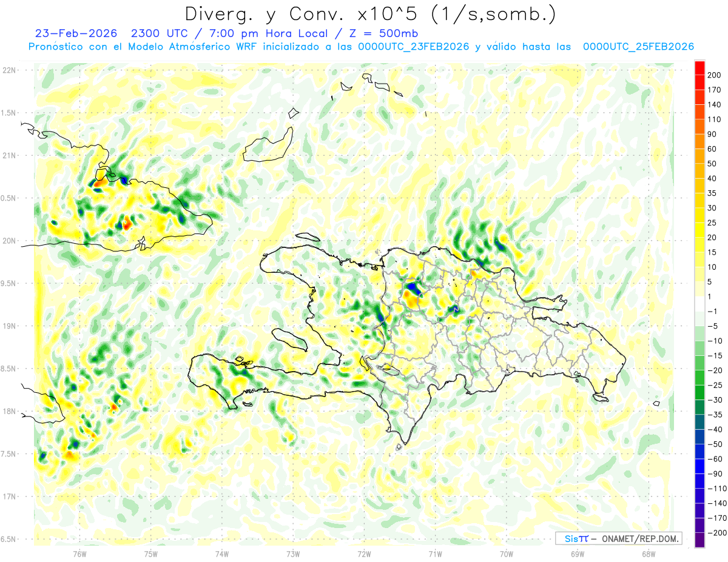
Task: Select the "8.5N" latitude tick label
Action: pyautogui.click(x=9, y=369)
